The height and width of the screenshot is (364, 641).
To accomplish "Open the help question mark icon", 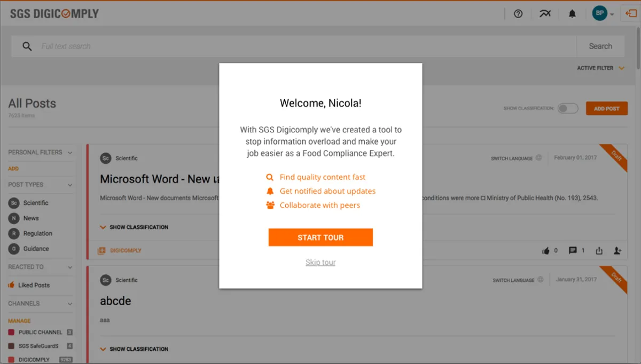I will click(x=518, y=14).
